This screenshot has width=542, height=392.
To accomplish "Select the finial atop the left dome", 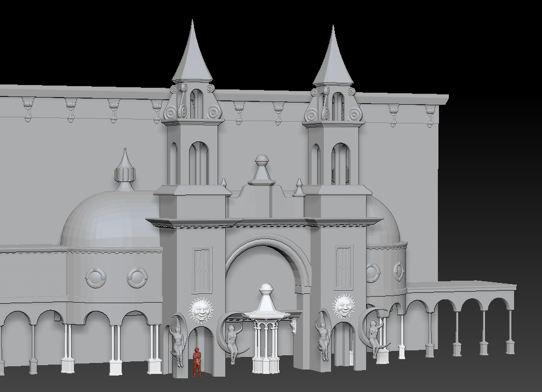I will (x=125, y=170).
